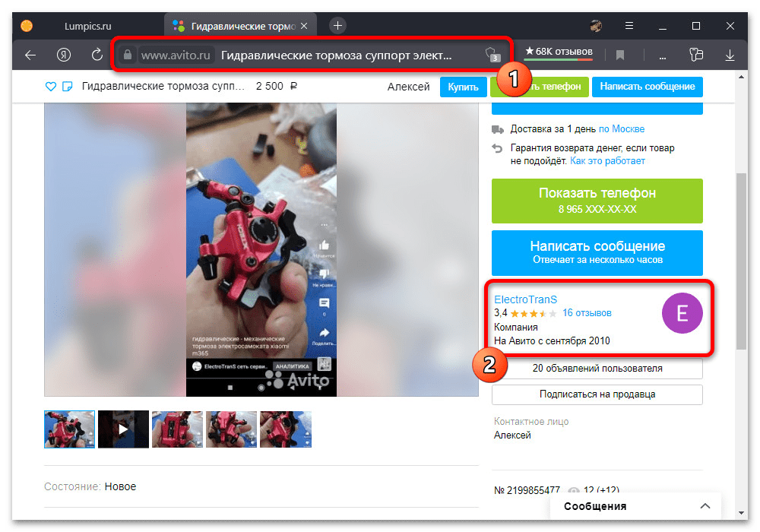760x532 pixels.
Task: Open the browser hamburger menu
Action: [629, 26]
